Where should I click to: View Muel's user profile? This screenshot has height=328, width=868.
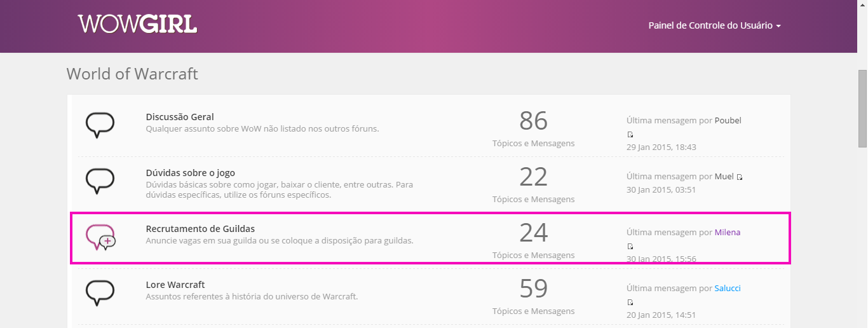click(724, 177)
